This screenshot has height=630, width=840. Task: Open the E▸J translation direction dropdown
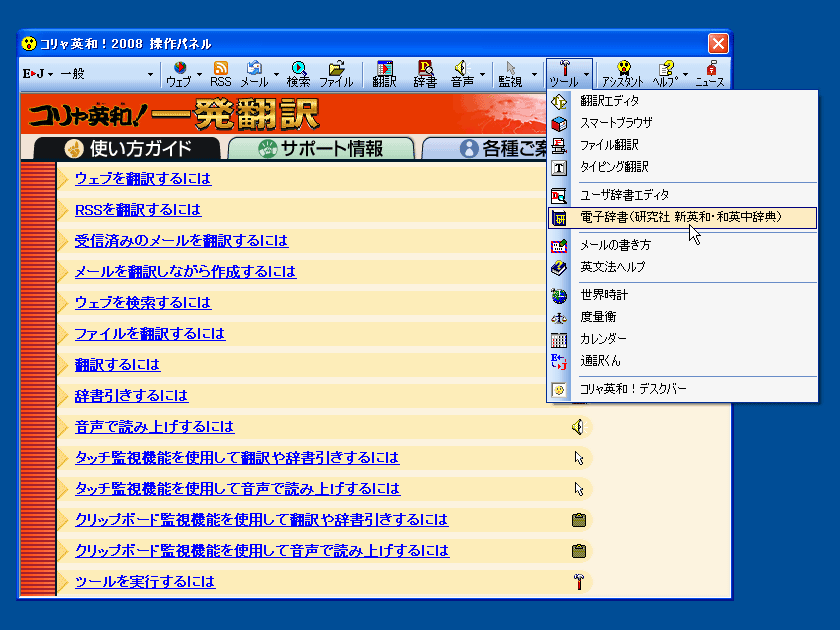coord(38,74)
